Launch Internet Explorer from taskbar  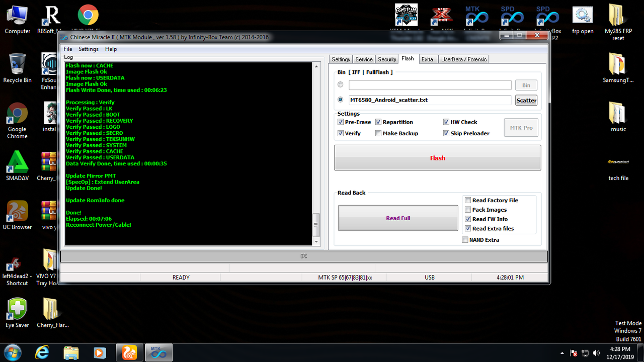[42, 352]
